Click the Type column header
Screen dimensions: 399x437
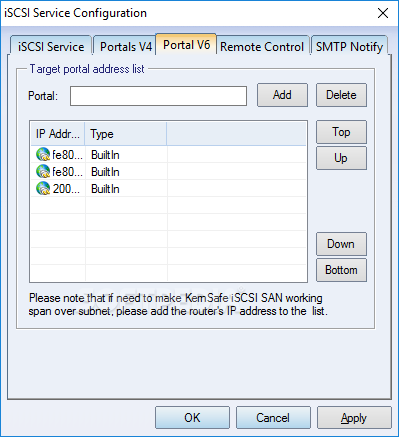pos(126,134)
